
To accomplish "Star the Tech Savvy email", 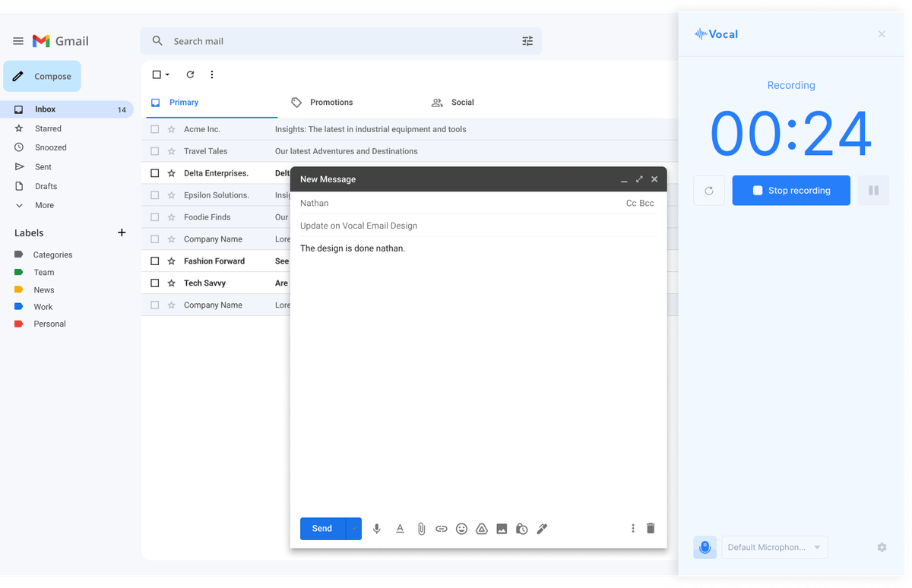I will [172, 283].
